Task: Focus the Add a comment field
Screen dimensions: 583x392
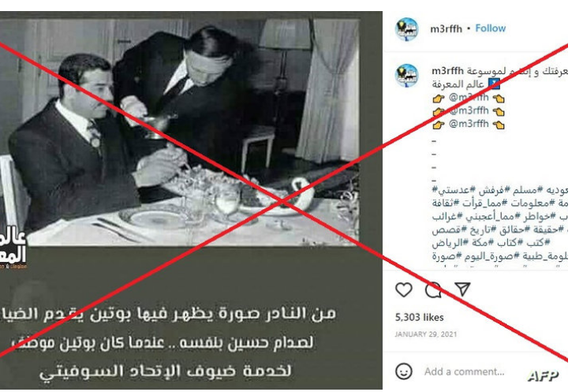Action: 465,371
